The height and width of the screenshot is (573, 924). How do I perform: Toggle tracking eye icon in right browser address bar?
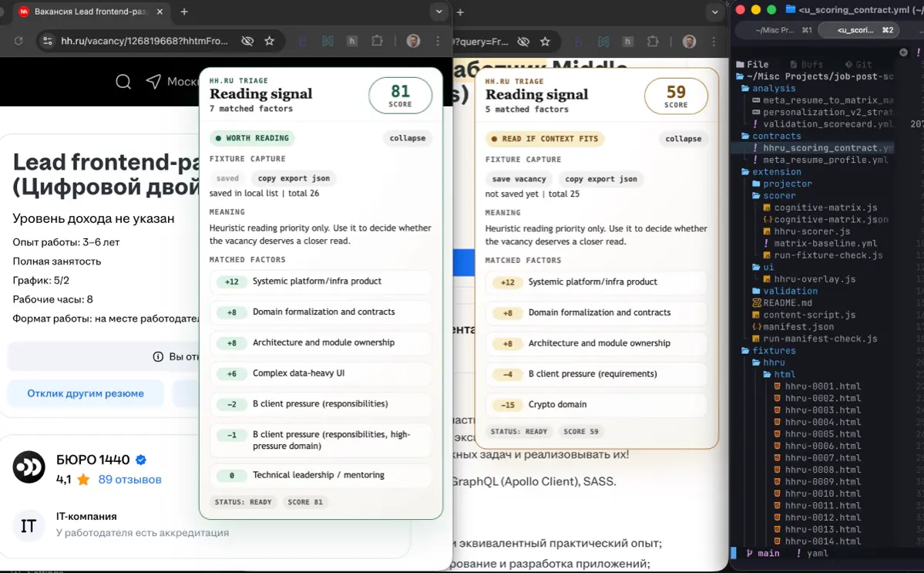523,42
